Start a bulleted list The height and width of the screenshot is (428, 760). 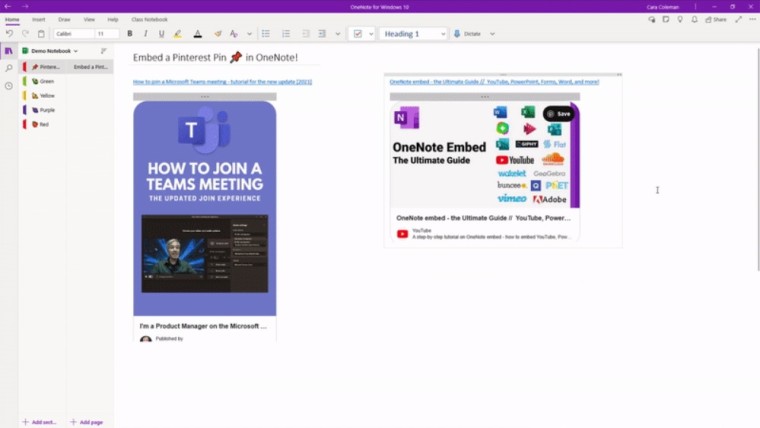tap(266, 33)
